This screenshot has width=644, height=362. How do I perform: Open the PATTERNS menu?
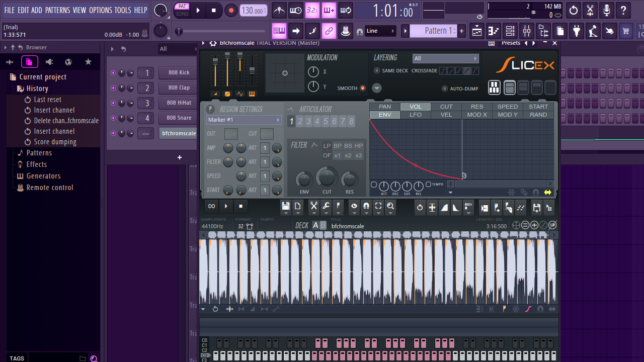[58, 10]
